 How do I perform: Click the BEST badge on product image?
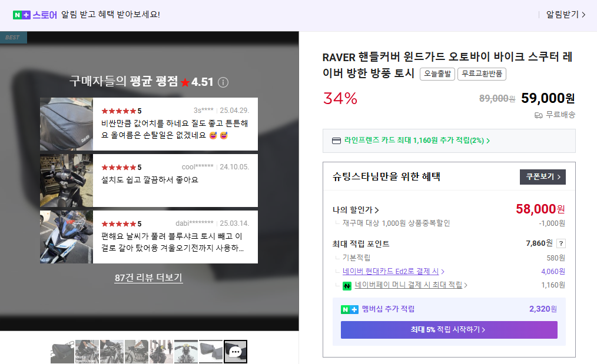(x=14, y=37)
